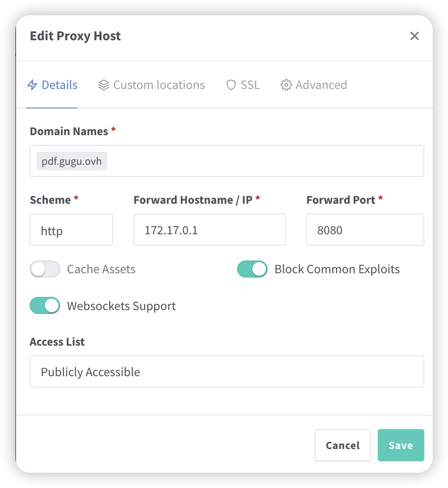Click the Domain Names input box

[x=263, y=161]
